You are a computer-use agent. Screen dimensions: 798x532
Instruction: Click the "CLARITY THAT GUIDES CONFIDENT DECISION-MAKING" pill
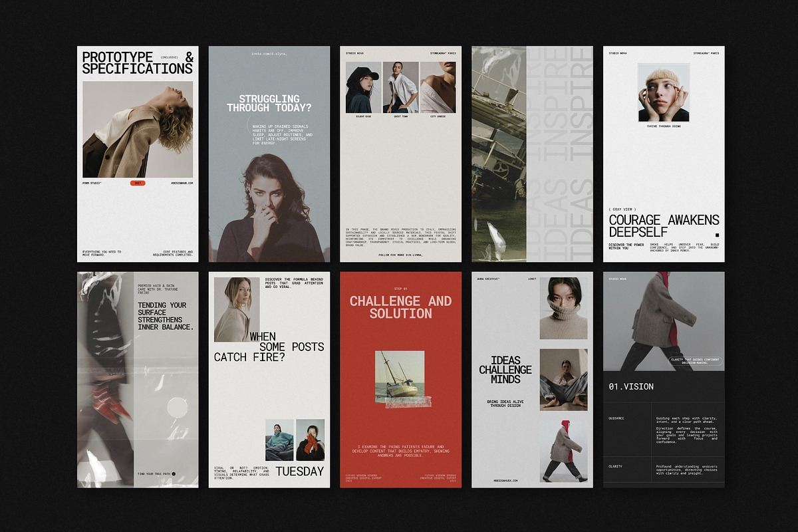pyautogui.click(x=695, y=362)
